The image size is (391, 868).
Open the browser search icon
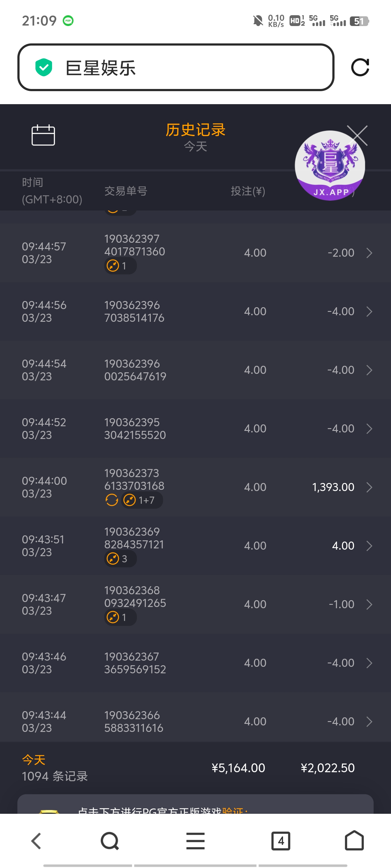[x=110, y=841]
